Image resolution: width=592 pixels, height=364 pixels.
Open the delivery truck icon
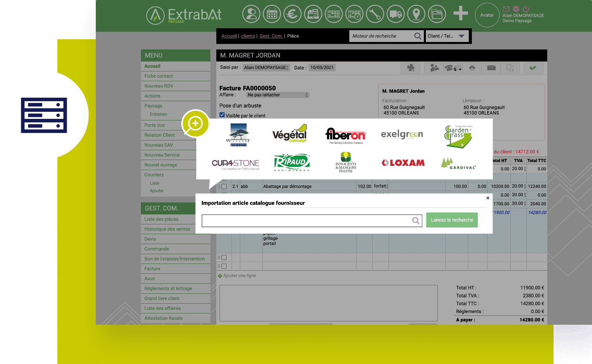[x=396, y=14]
